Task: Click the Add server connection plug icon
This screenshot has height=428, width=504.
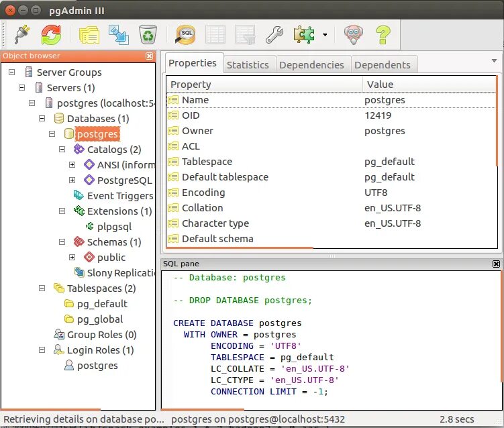Action: (22, 35)
